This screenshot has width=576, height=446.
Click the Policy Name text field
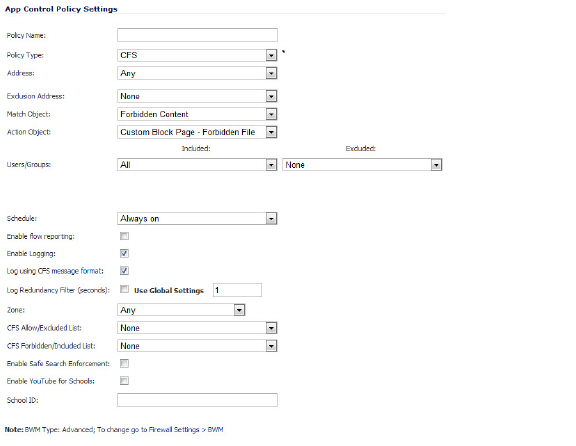[197, 35]
